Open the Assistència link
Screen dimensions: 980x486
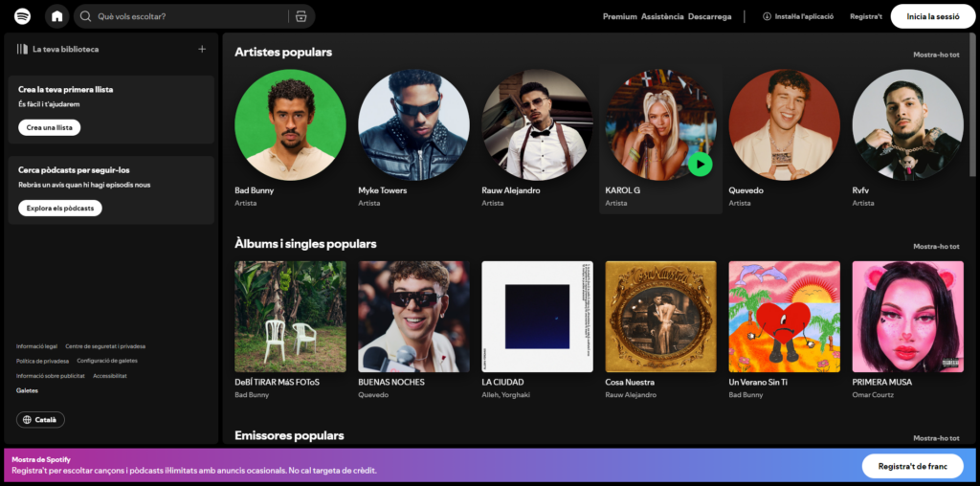[x=662, y=17]
